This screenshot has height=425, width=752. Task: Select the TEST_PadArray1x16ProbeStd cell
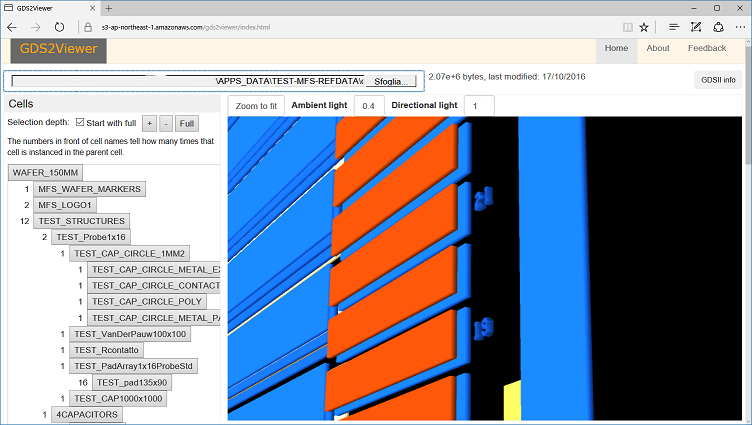[x=133, y=366]
